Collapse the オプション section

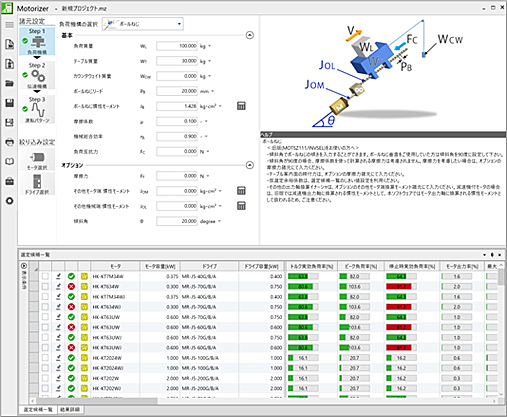(x=250, y=165)
